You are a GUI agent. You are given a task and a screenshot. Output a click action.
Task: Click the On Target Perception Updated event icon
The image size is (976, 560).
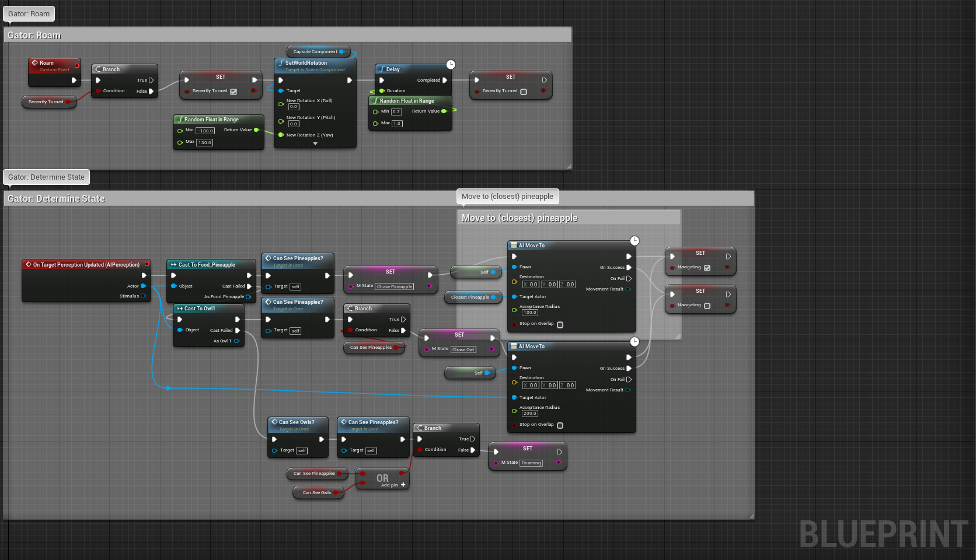(28, 264)
